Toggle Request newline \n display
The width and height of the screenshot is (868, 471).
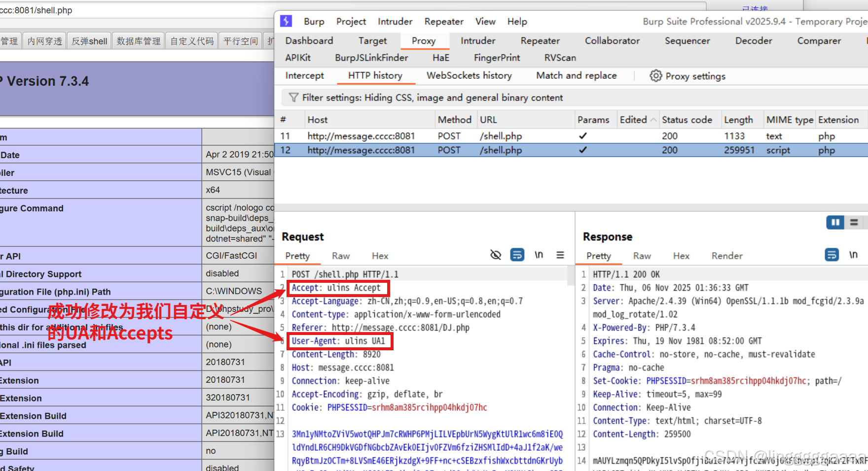point(539,255)
